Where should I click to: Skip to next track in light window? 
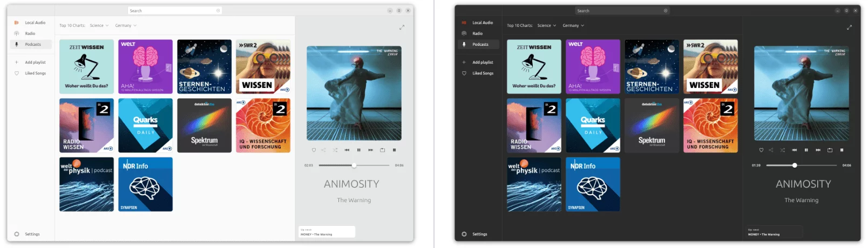tap(370, 150)
